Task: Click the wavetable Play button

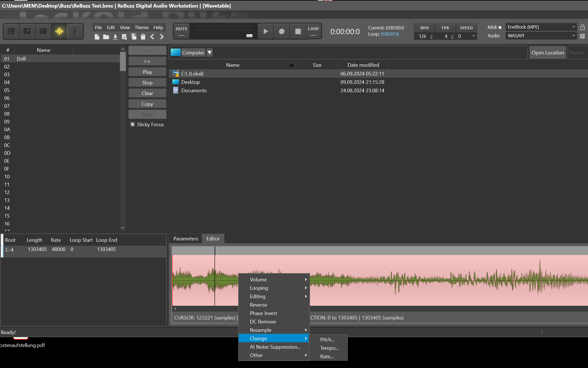Action: tap(147, 72)
